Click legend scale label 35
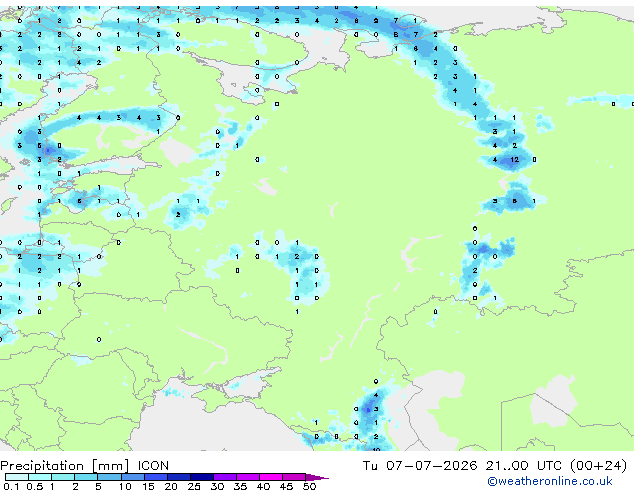The image size is (634, 490). tap(240, 486)
